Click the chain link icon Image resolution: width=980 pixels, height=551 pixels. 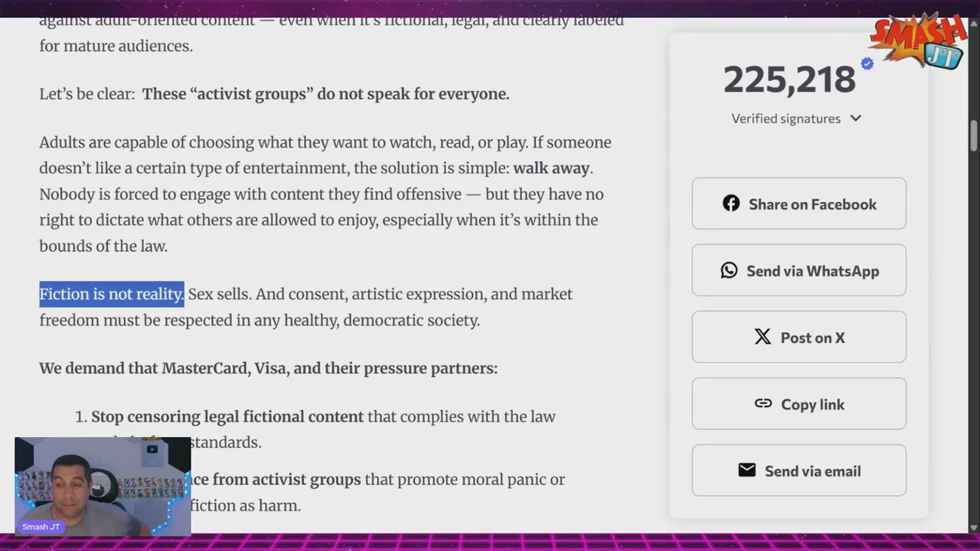point(763,403)
